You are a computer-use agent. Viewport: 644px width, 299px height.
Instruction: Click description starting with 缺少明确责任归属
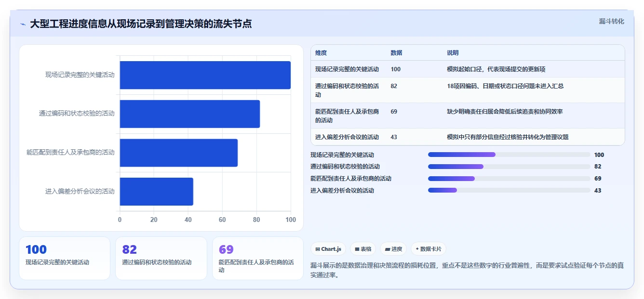click(x=505, y=112)
